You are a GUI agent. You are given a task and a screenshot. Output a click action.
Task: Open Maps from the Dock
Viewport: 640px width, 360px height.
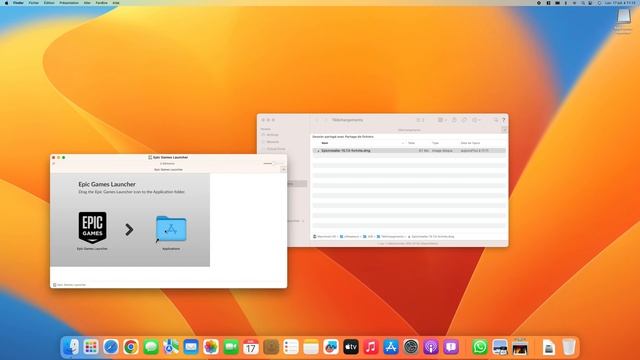(171, 347)
